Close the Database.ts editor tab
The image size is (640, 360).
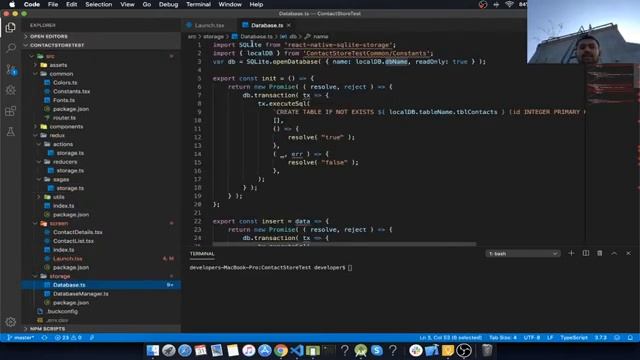click(289, 25)
